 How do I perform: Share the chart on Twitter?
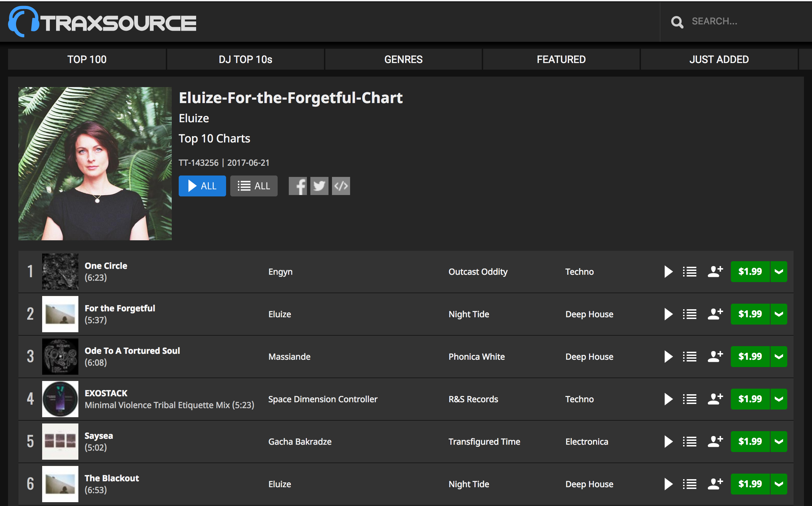319,186
